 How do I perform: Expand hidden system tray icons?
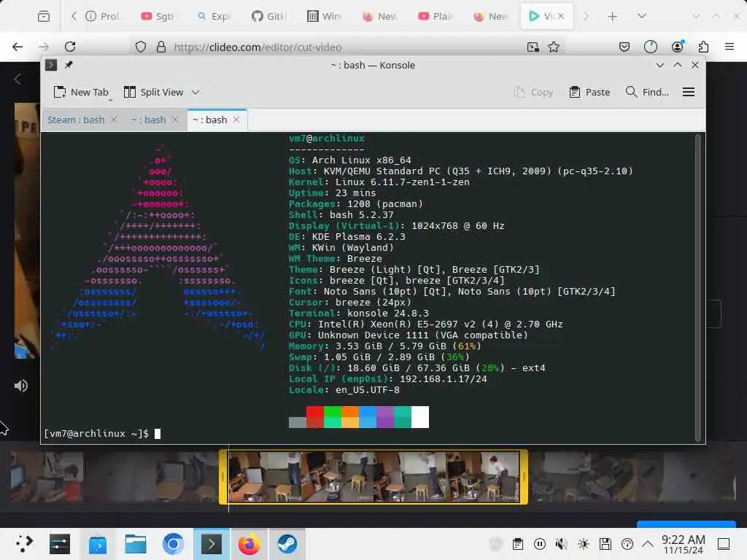[648, 544]
